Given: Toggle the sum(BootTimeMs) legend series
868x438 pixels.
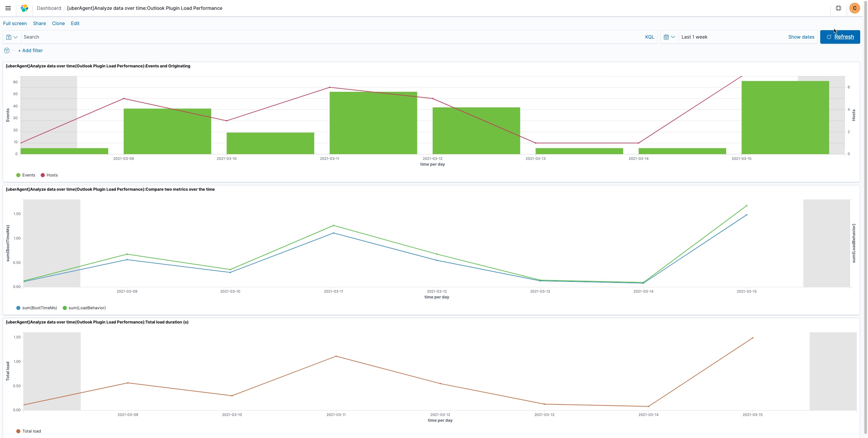Looking at the screenshot, I should click(x=39, y=308).
